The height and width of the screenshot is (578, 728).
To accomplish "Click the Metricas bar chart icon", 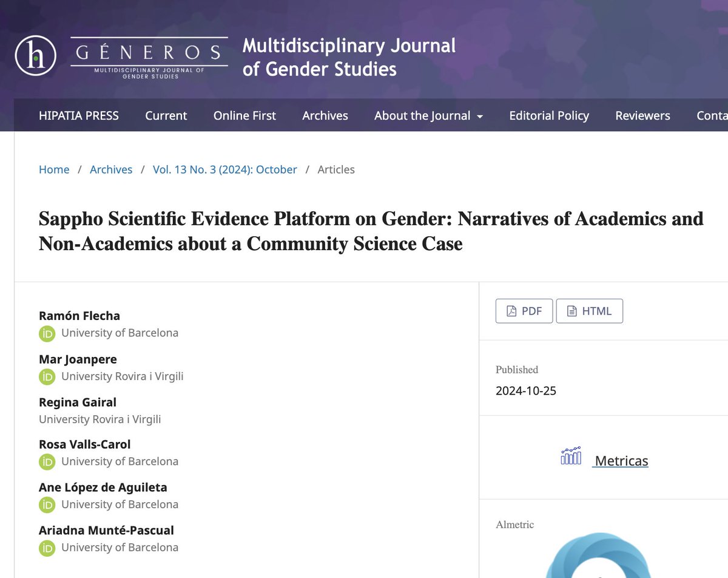I will (x=571, y=456).
